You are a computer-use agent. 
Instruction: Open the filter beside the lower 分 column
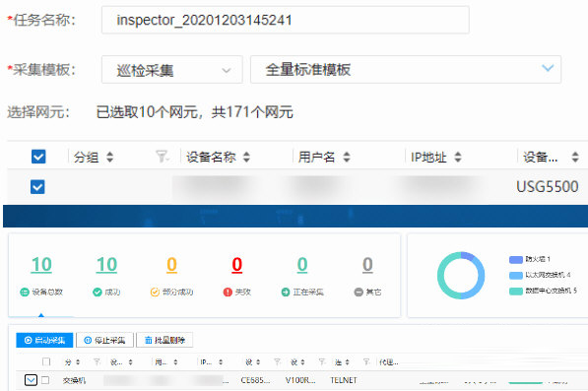click(x=97, y=361)
